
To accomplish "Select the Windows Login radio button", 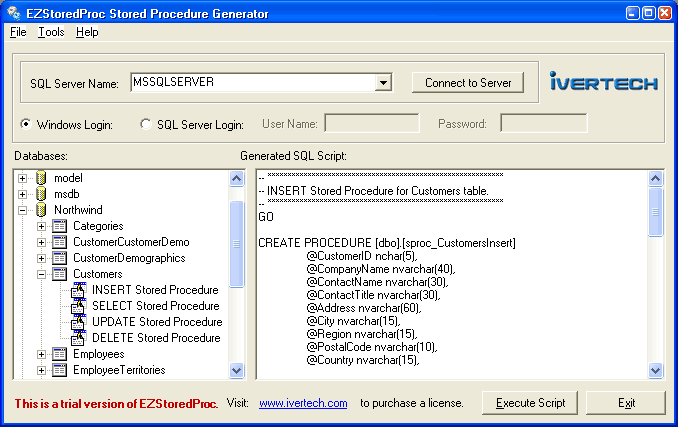I will [26, 124].
